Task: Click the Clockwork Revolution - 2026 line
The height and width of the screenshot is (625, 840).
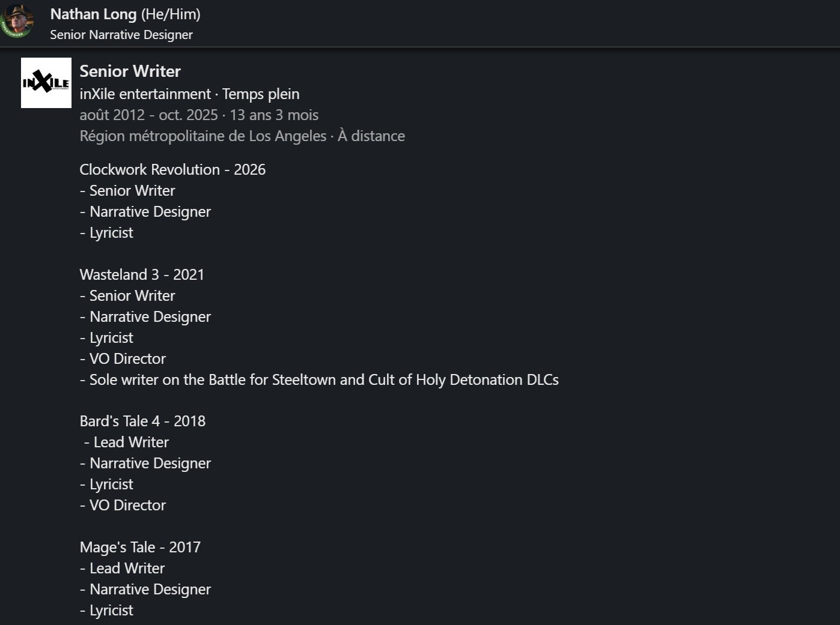Action: pyautogui.click(x=172, y=170)
